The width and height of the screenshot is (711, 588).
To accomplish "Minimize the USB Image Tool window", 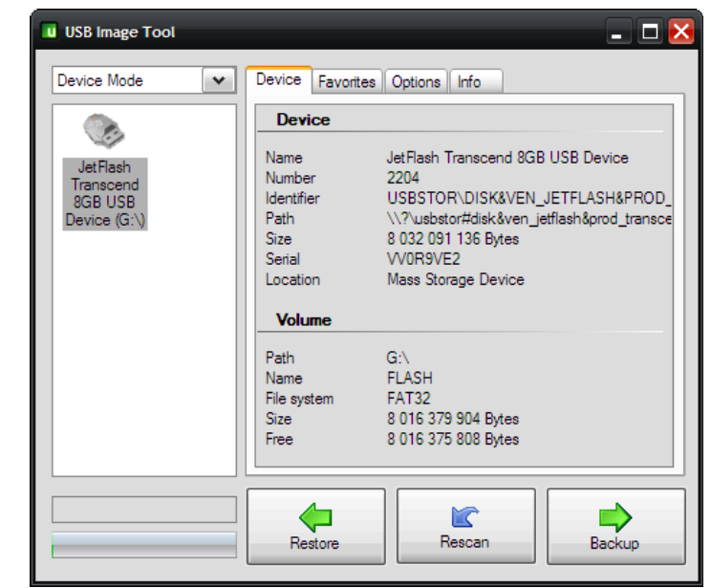I will 621,33.
